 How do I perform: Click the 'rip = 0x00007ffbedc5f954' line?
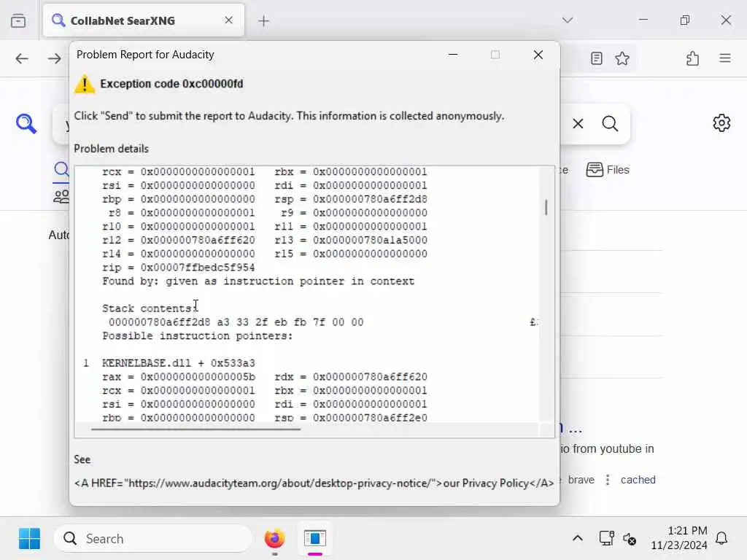[x=178, y=268]
